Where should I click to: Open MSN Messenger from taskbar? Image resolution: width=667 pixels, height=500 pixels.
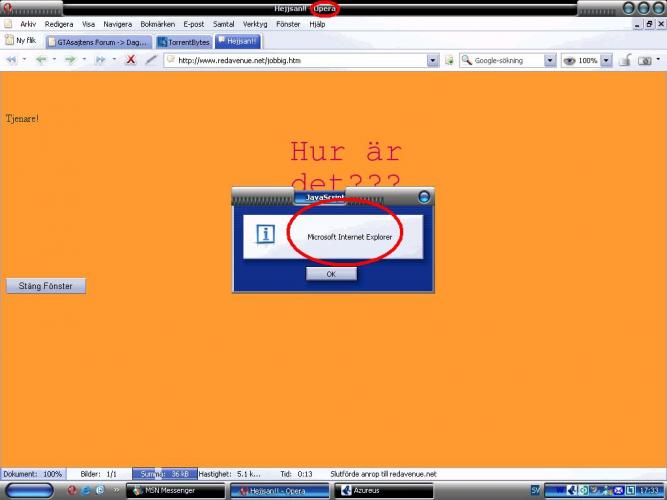pyautogui.click(x=176, y=491)
